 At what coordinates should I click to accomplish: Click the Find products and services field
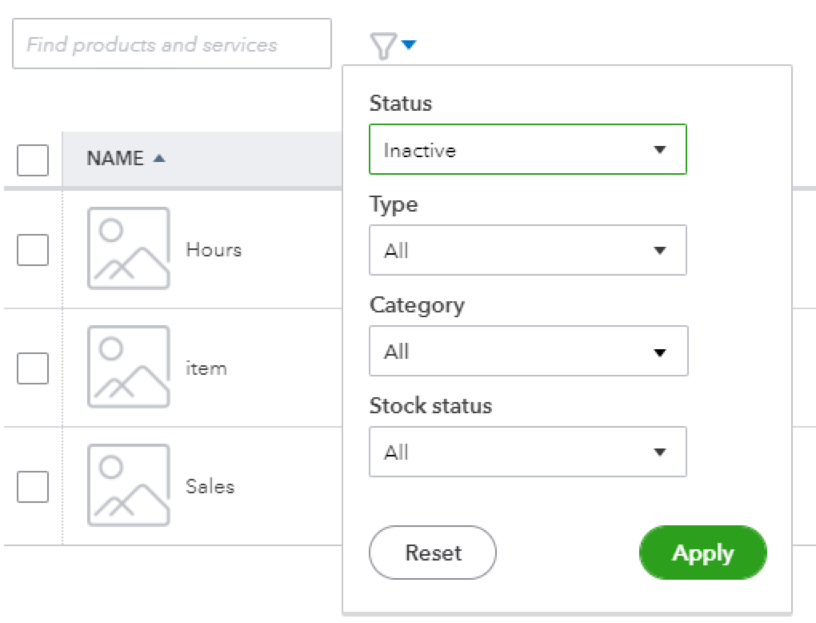point(171,45)
